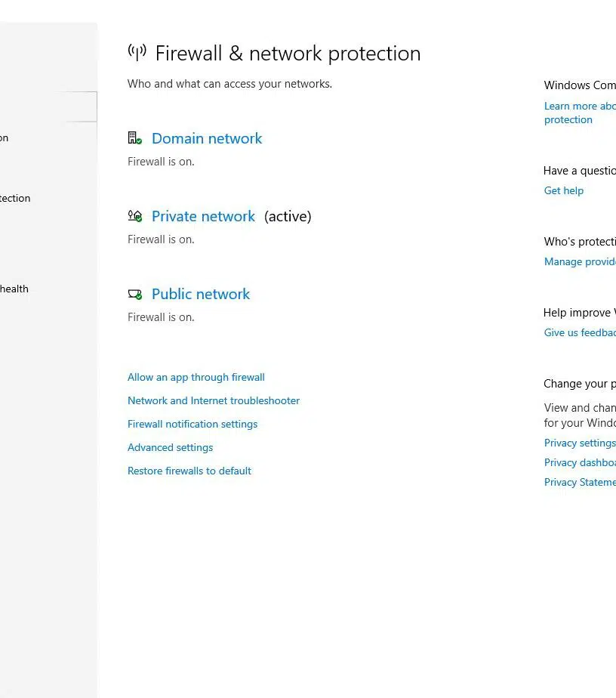Click the firewall antenna icon in the page header
Viewport: 616px width, 698px height.
(x=137, y=53)
